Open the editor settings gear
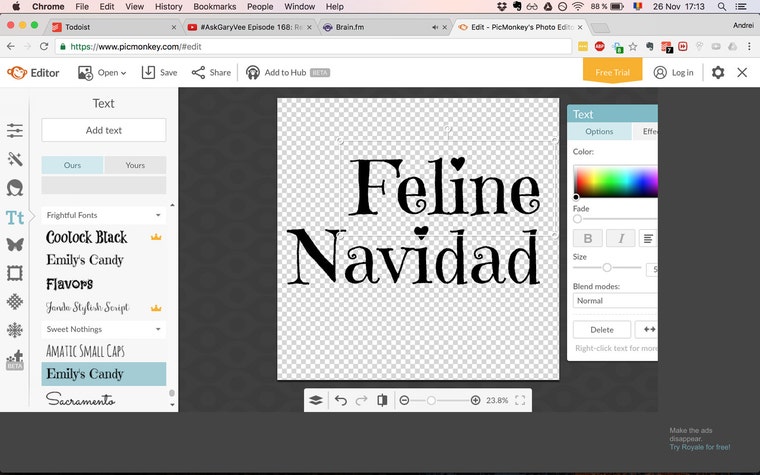 (718, 73)
